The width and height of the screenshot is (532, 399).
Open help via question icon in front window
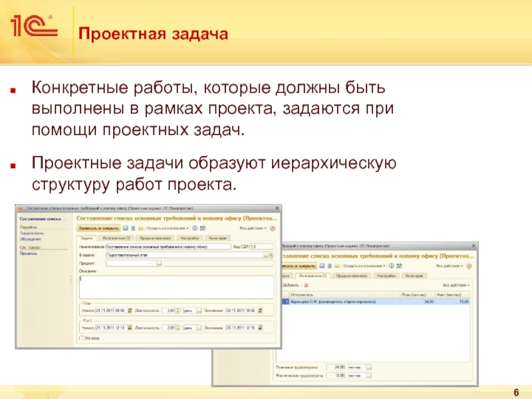pos(272,228)
